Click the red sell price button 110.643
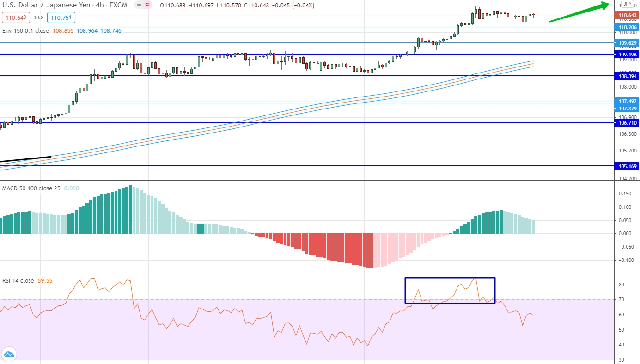640x364 pixels. (16, 18)
